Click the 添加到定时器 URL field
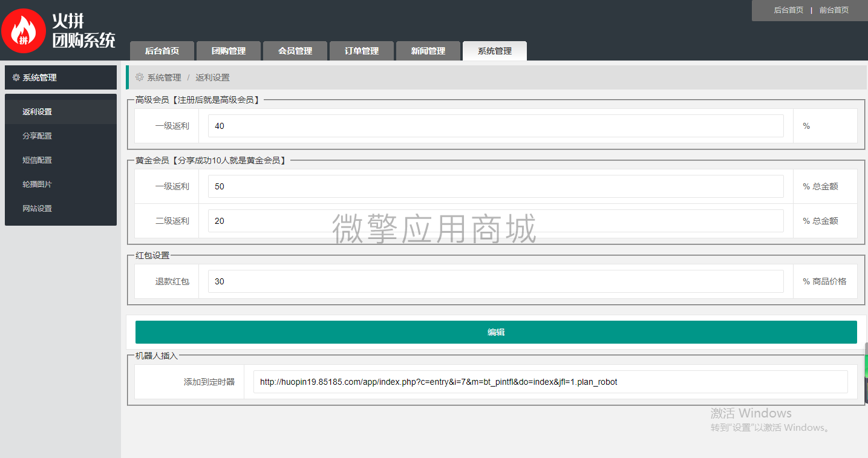 [550, 382]
